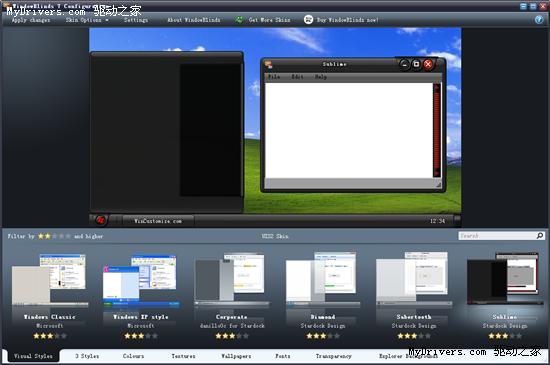Click the red scrollbar in the Sublime preview
Screen dimensions: 550x365
pyautogui.click(x=437, y=130)
